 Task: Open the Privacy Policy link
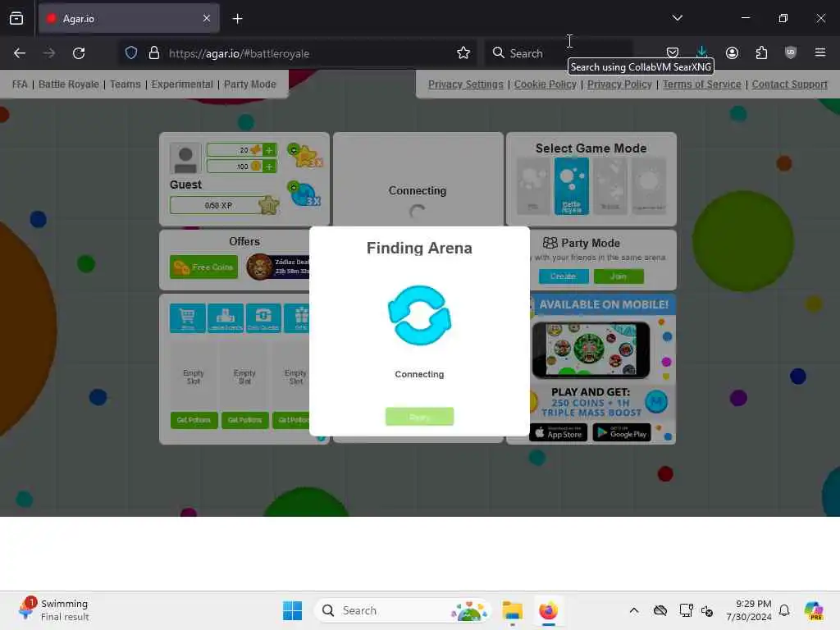pyautogui.click(x=619, y=84)
